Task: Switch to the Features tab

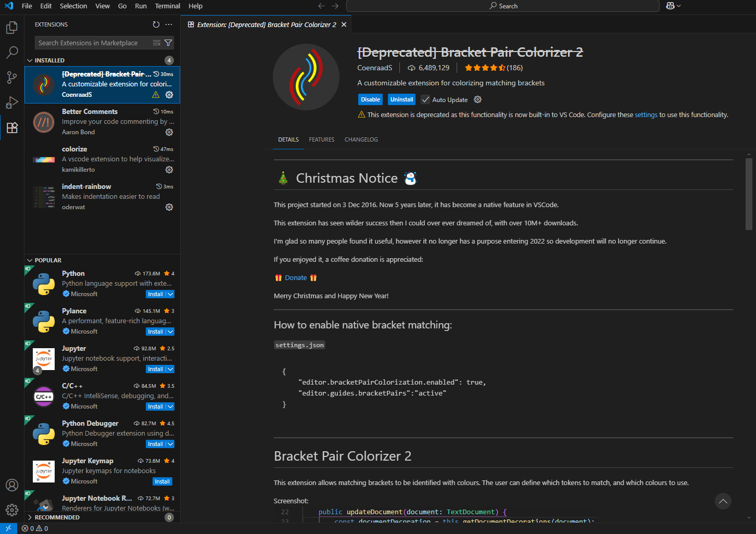Action: point(322,139)
